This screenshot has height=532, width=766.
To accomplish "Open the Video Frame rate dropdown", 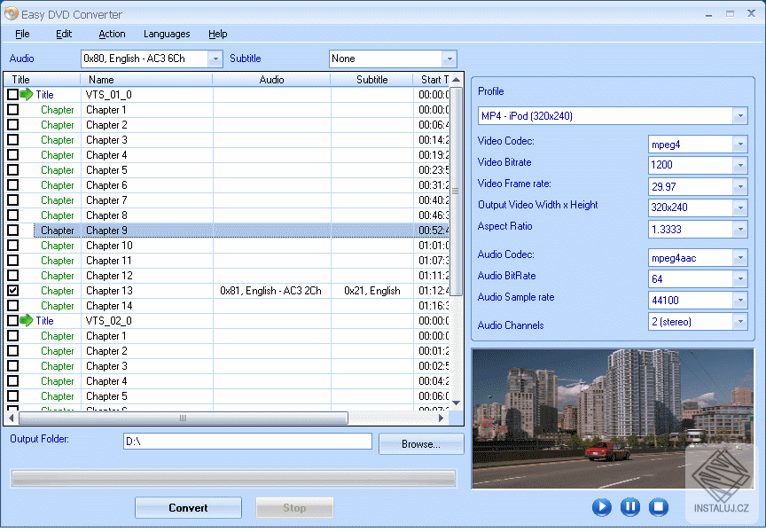I will [741, 186].
